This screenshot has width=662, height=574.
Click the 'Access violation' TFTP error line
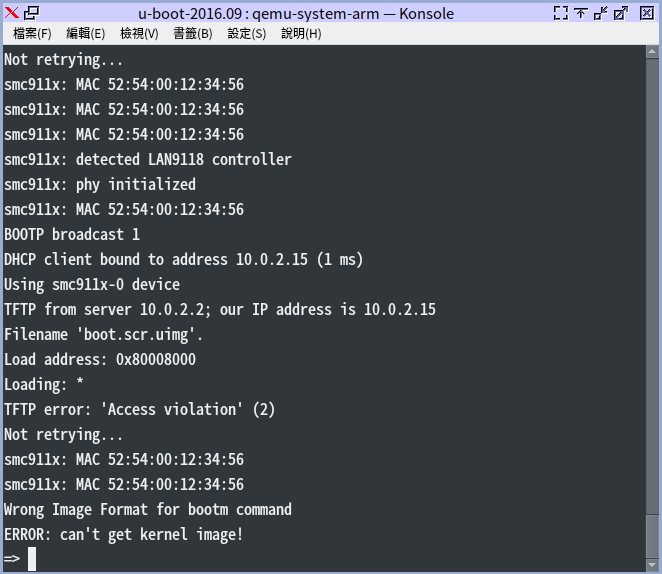pos(139,409)
